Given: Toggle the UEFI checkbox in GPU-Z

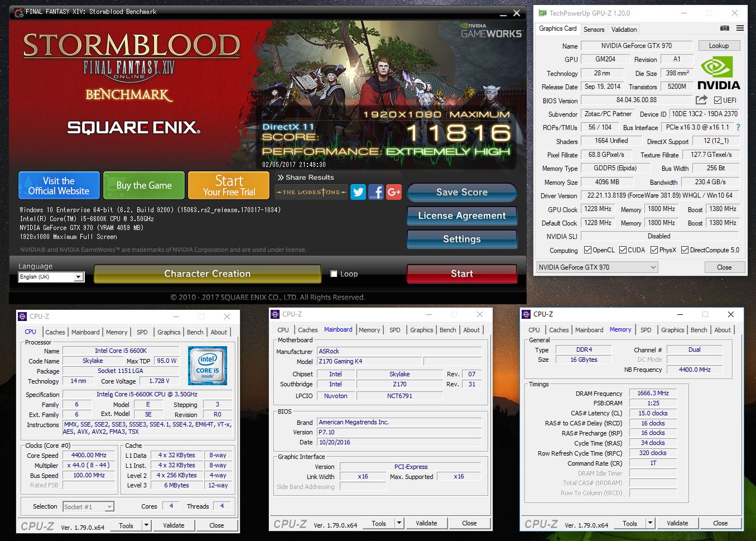Looking at the screenshot, I should 718,100.
